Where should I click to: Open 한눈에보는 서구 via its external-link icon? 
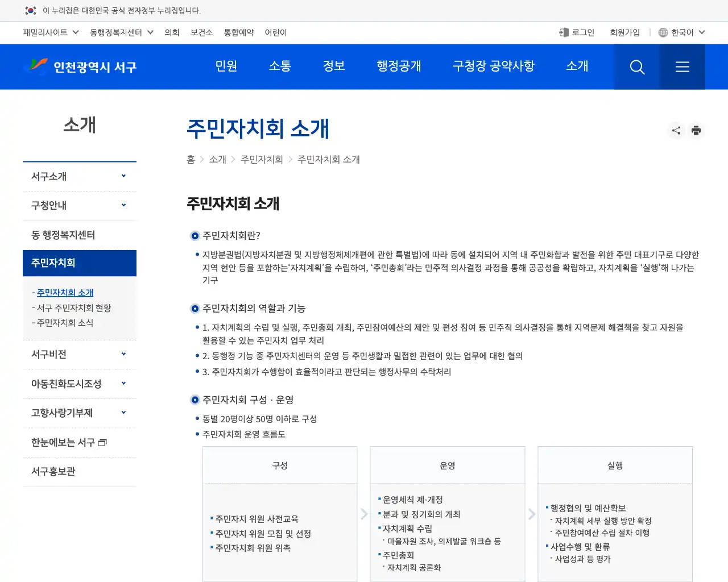(102, 442)
